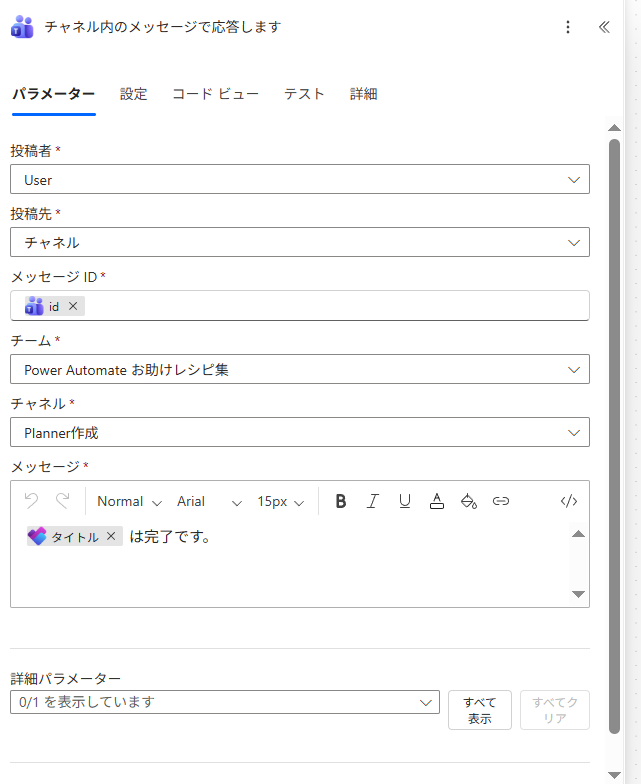Redo the message edit
Viewport: 641px width, 784px height.
[x=63, y=500]
